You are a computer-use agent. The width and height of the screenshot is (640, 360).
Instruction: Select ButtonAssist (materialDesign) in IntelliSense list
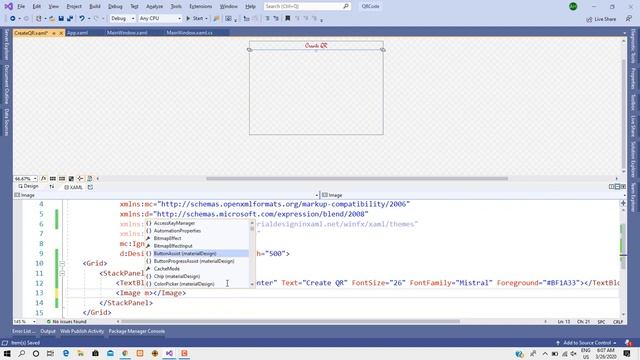coord(197,253)
